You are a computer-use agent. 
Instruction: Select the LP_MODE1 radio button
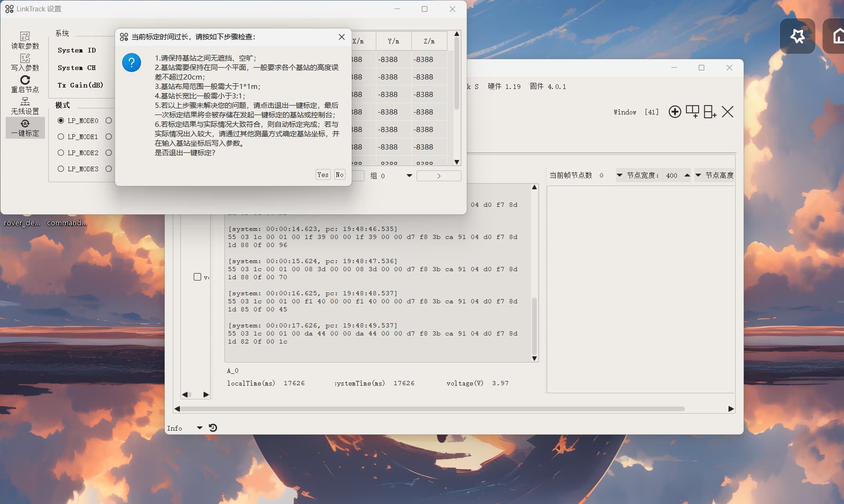point(61,137)
